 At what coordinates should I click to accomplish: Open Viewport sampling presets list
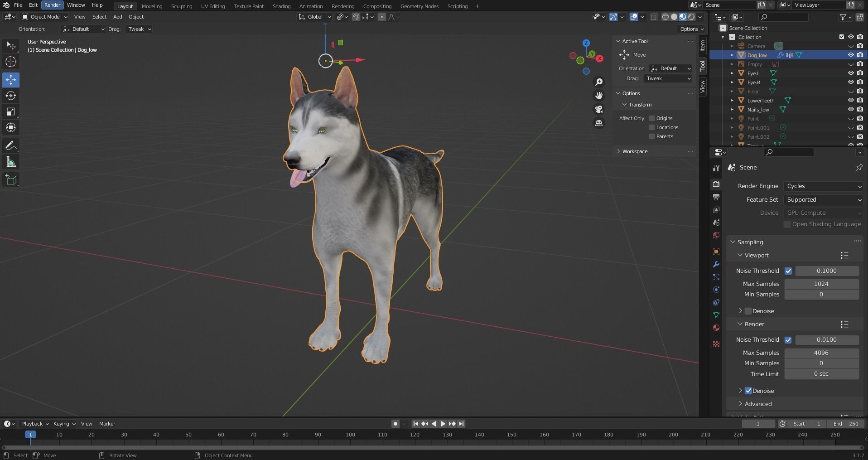click(844, 256)
